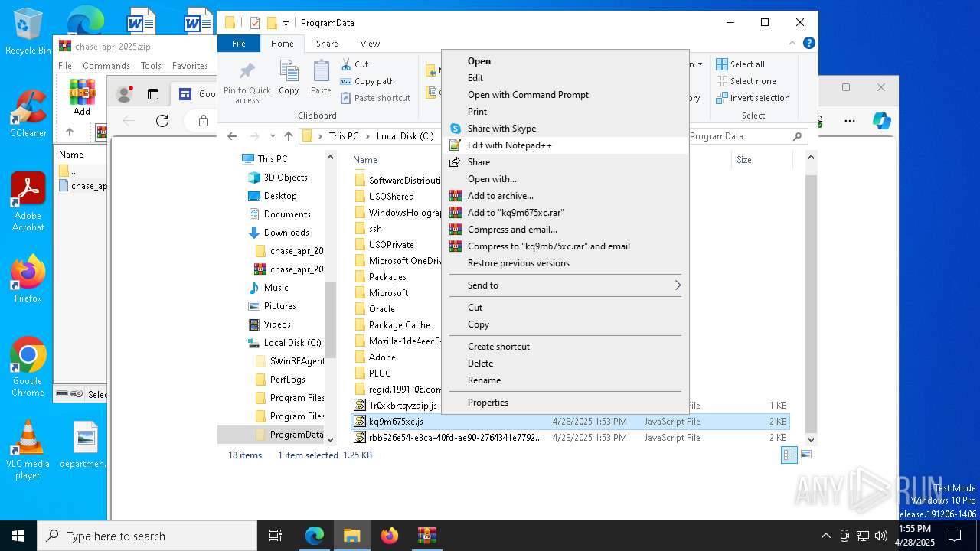Click the Search ProgramData box

tap(746, 136)
